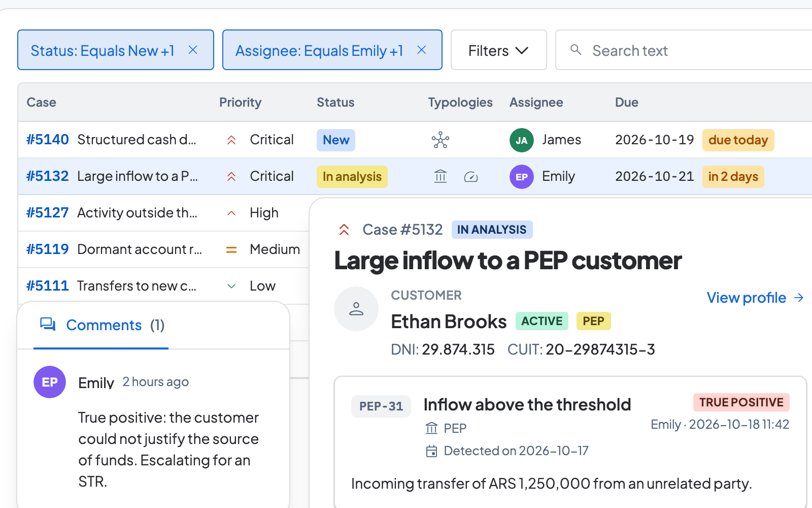
Task: Click the Emily · 2026-10-18 11:42 resolution text
Action: (720, 425)
